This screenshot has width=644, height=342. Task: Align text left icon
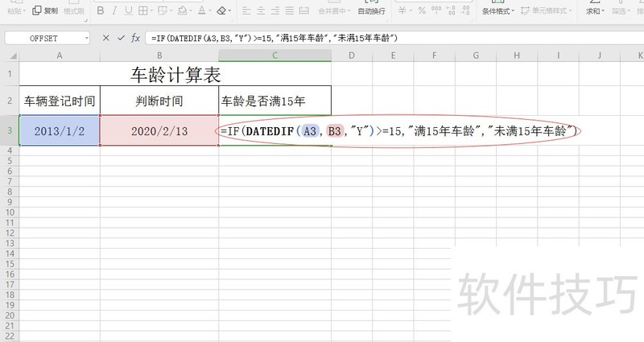pos(246,10)
